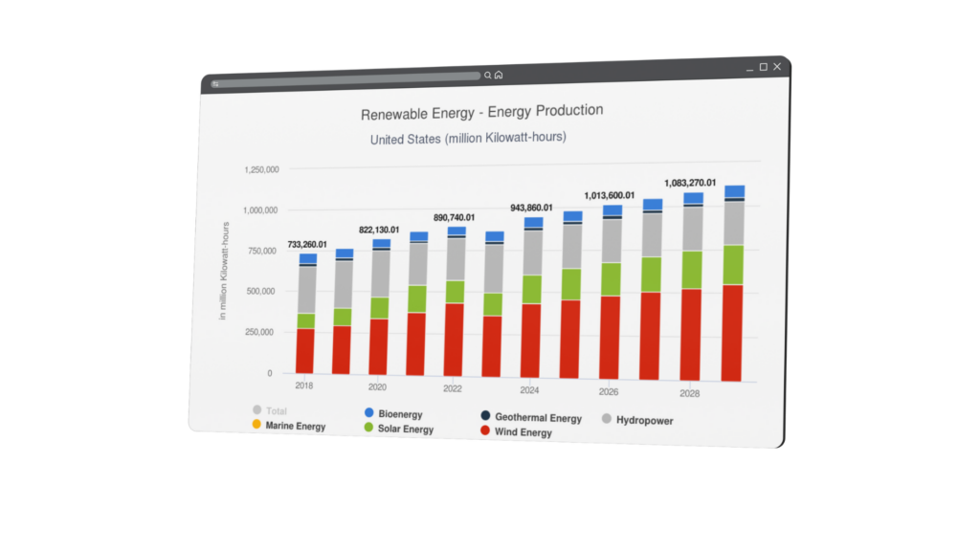
Task: Click the search icon in the browser toolbar
Action: [x=488, y=75]
